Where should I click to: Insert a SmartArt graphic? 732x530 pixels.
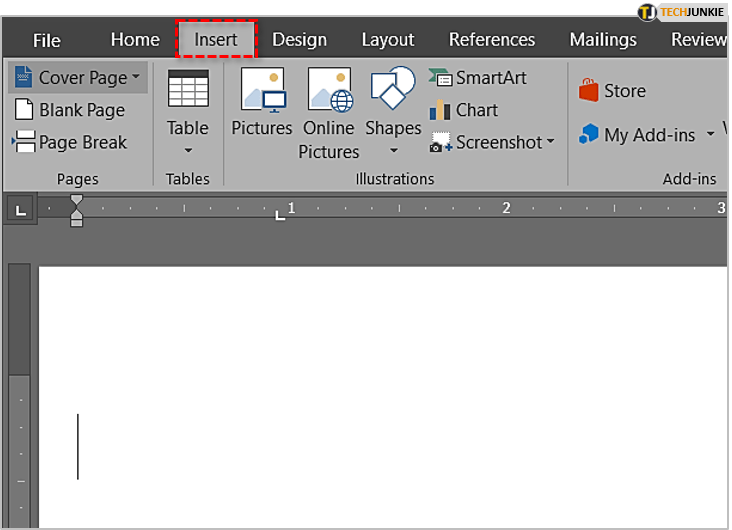(478, 78)
